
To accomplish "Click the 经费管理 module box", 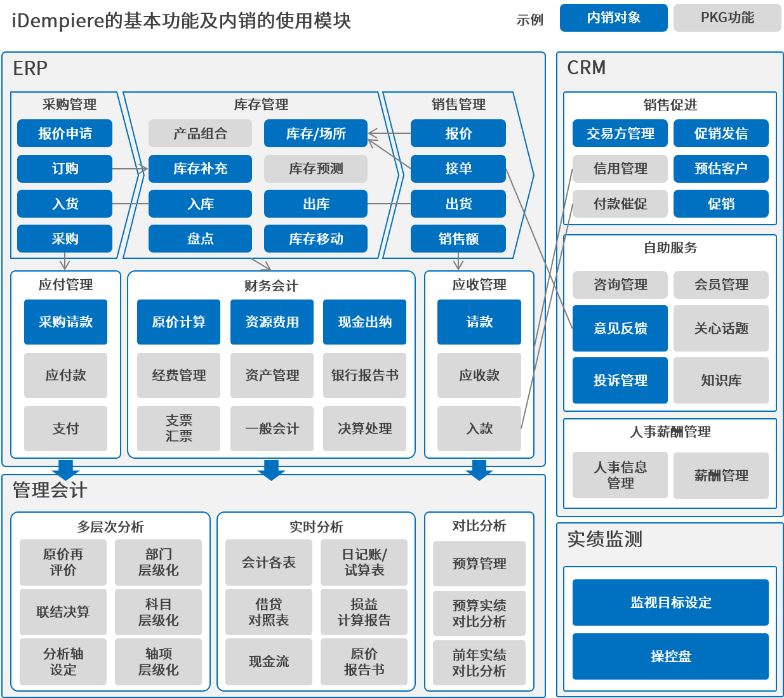I will pos(178,376).
